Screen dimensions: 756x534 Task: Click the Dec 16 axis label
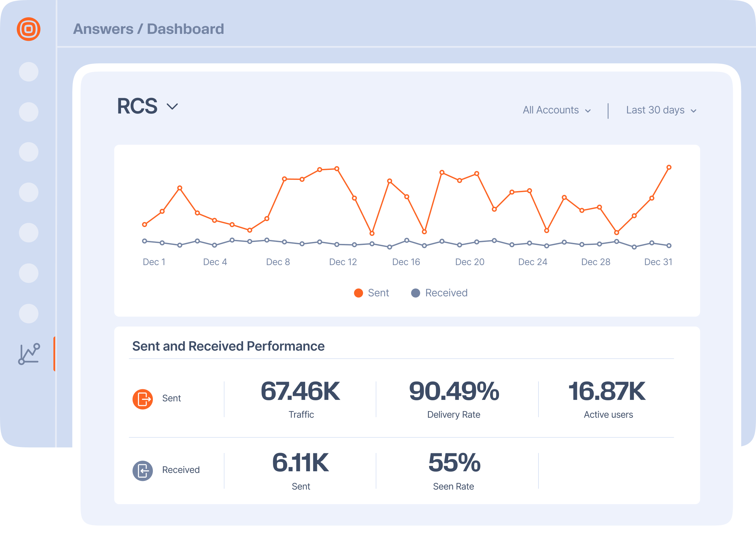coord(406,262)
